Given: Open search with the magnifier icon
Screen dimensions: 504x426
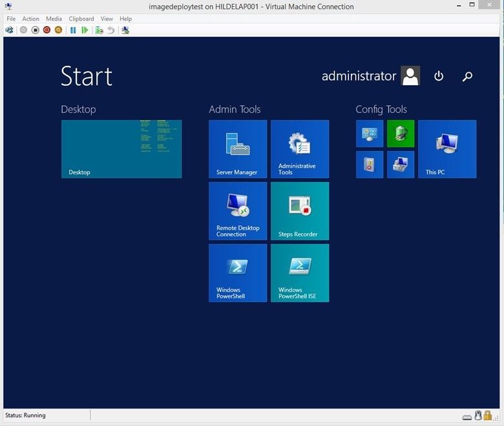Looking at the screenshot, I should tap(467, 76).
